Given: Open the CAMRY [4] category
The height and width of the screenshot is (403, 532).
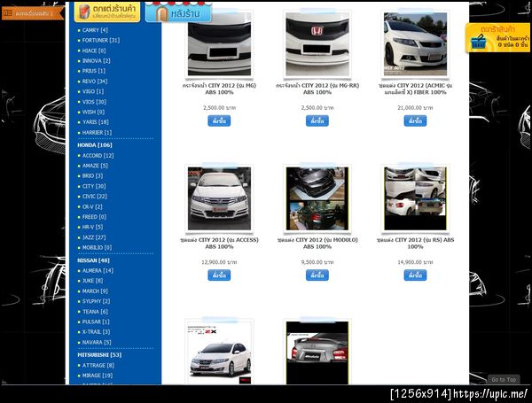Looking at the screenshot, I should click(95, 30).
